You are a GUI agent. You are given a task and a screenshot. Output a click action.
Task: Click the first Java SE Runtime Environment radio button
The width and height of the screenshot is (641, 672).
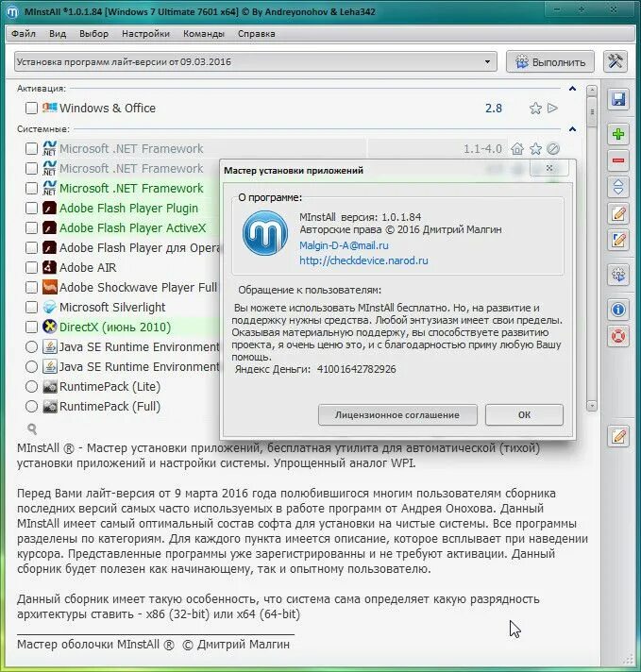[x=31, y=346]
